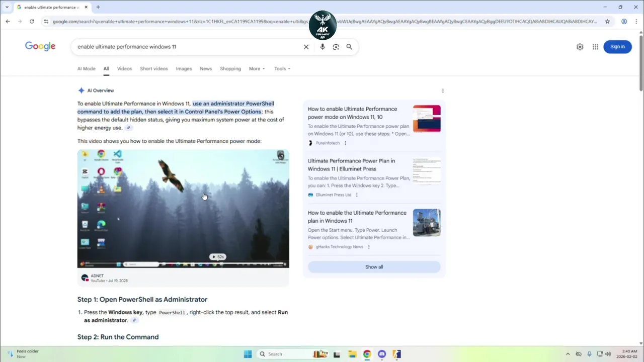Viewport: 644px width, 362px height.
Task: Clear the search box with the X icon
Action: 306,47
